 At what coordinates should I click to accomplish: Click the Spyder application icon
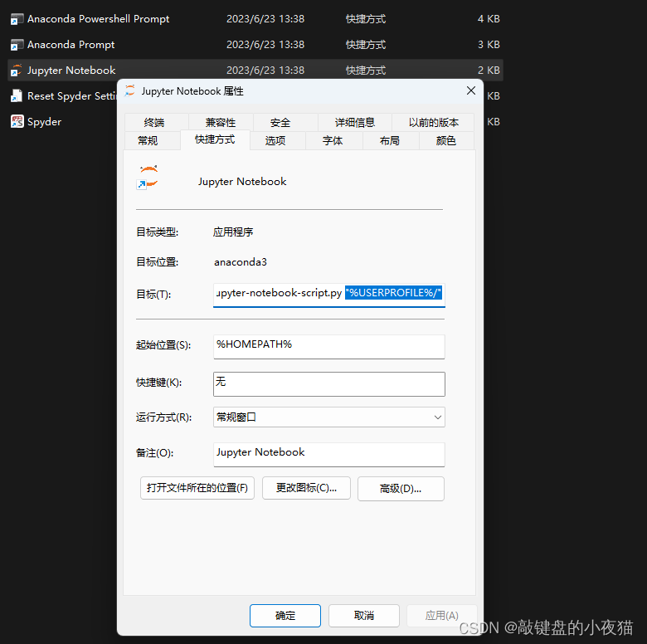coord(17,121)
